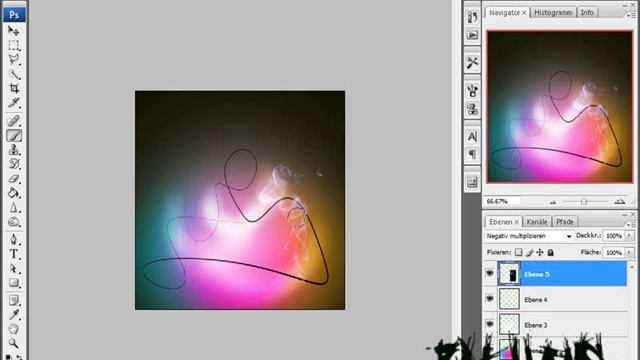Toggle lock position cross-arrows icon
640x360 pixels.
[x=540, y=252]
